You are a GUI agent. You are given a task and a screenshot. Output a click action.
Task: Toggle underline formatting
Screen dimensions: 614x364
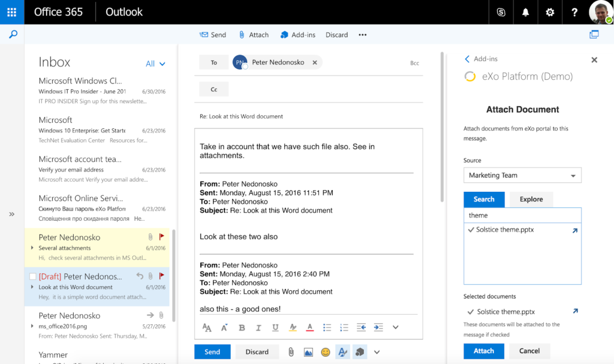tap(275, 327)
